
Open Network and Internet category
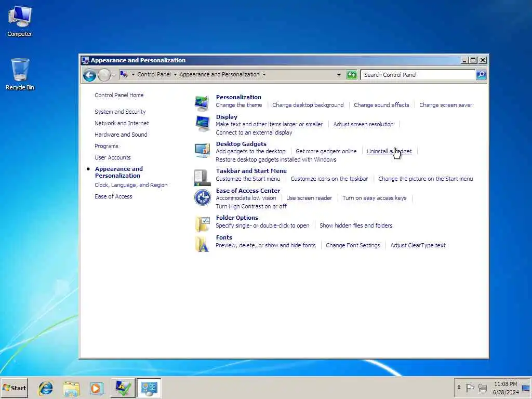click(122, 123)
